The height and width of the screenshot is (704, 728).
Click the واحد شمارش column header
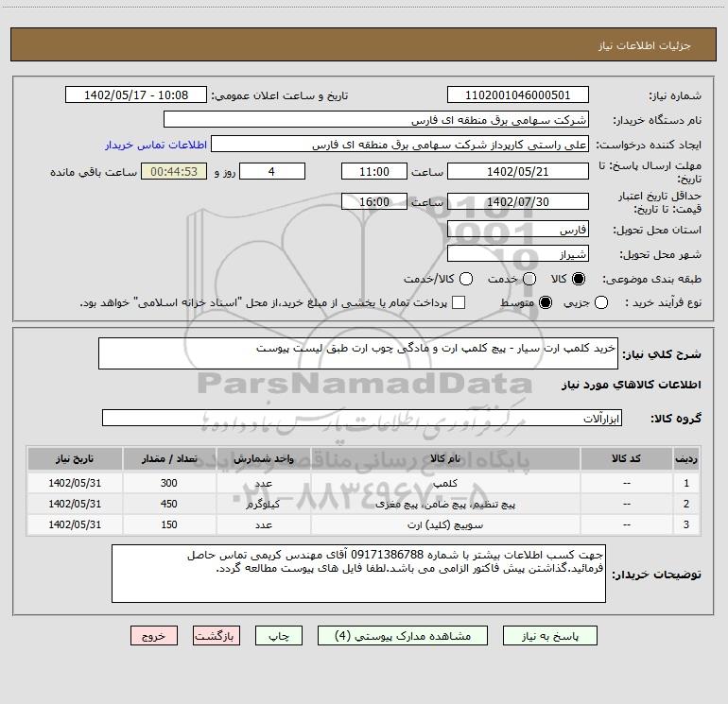tap(263, 458)
